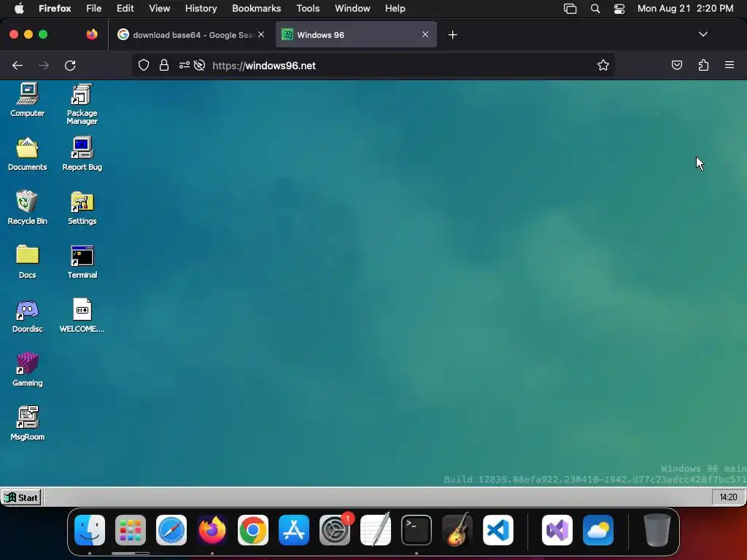
Task: Open the Window menu
Action: pyautogui.click(x=352, y=9)
